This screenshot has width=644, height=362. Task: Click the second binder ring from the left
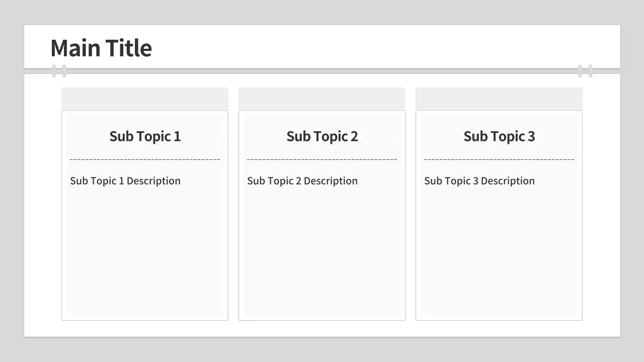64,71
